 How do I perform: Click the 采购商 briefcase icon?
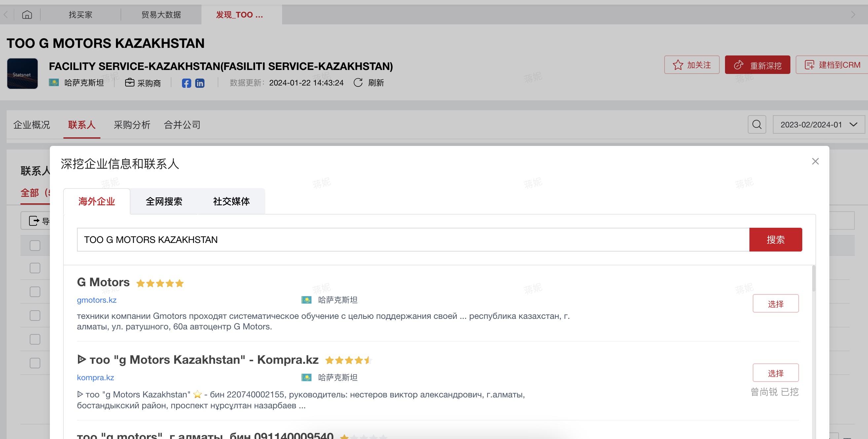(x=130, y=83)
